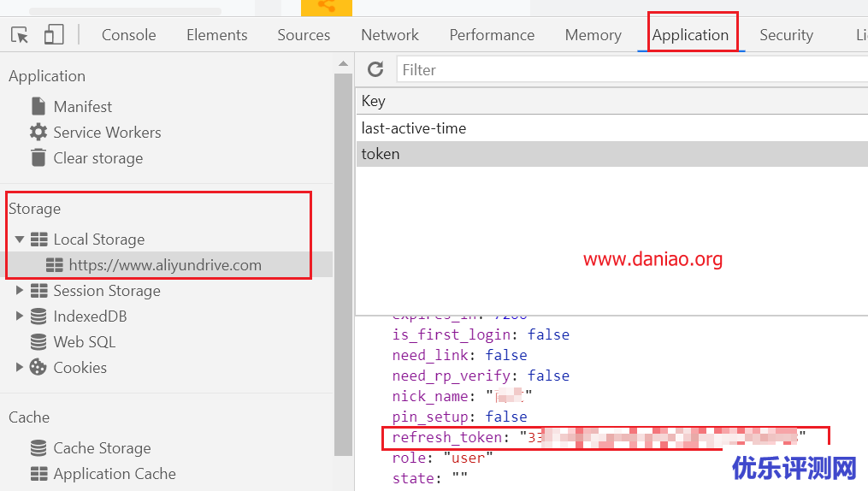Click the Session Storage grid icon
Image resolution: width=868 pixels, height=491 pixels.
38,291
